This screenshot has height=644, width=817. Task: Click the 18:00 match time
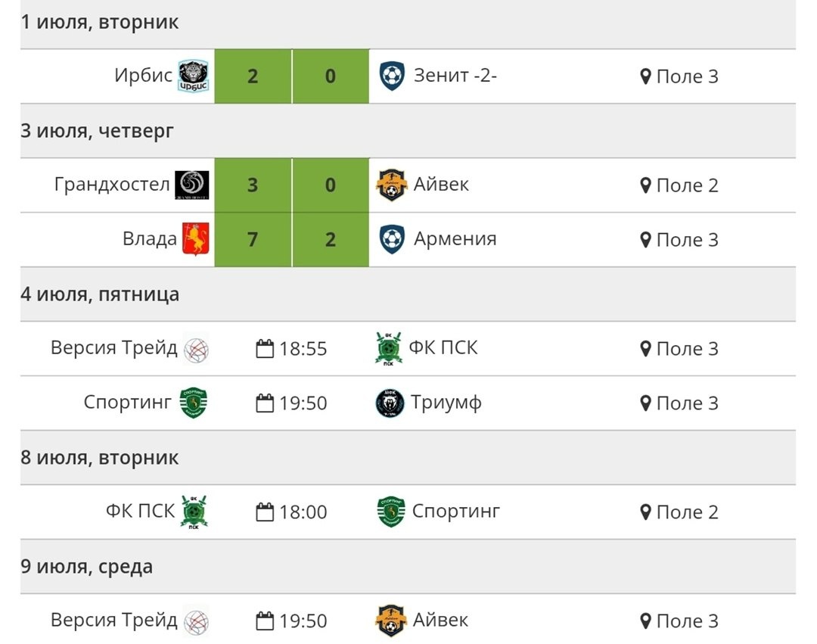coord(303,512)
